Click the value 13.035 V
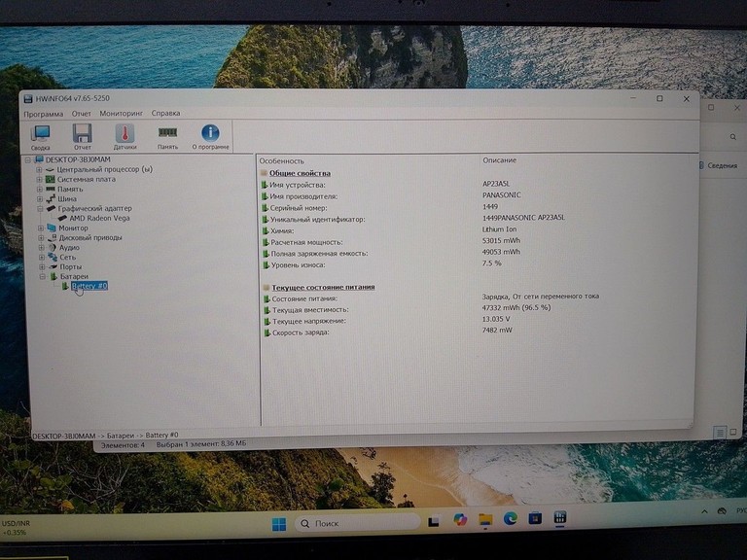 click(x=496, y=319)
